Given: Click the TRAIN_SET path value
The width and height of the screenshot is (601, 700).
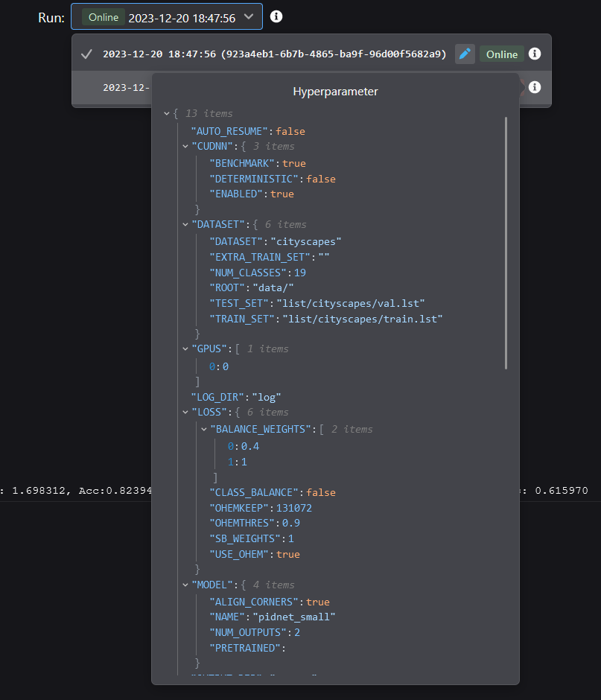Looking at the screenshot, I should tap(362, 319).
